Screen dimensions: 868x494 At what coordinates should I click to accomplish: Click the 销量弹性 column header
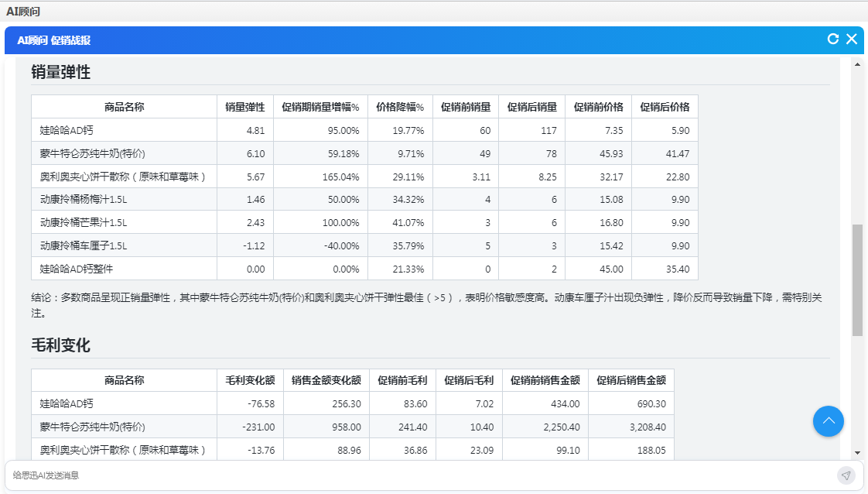pyautogui.click(x=245, y=107)
